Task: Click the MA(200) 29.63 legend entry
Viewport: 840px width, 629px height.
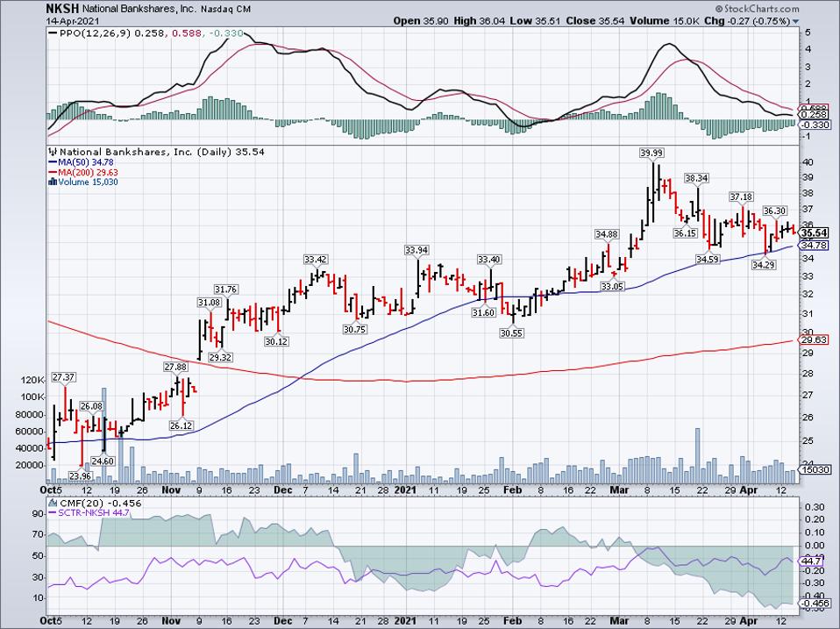Action: [88, 172]
